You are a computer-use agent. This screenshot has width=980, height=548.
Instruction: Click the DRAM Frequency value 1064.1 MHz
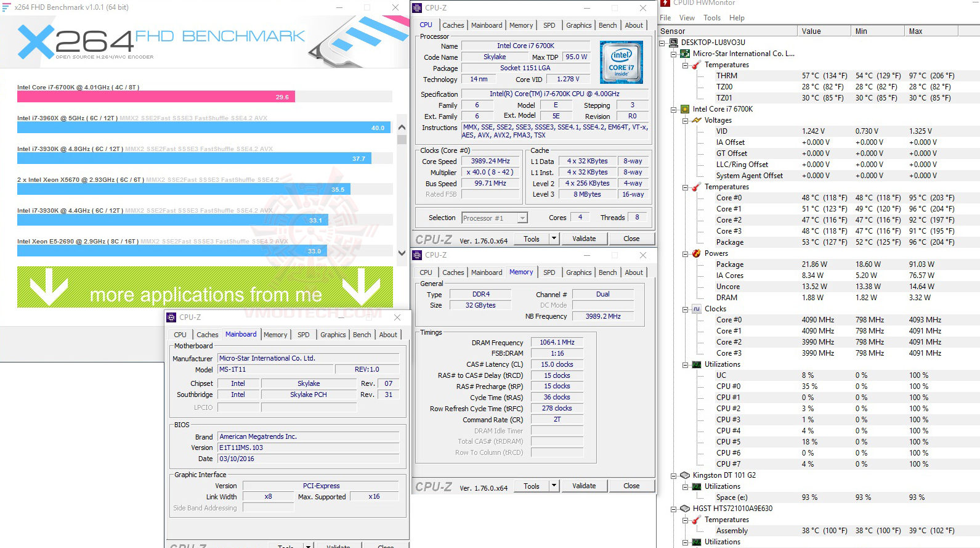coord(557,342)
